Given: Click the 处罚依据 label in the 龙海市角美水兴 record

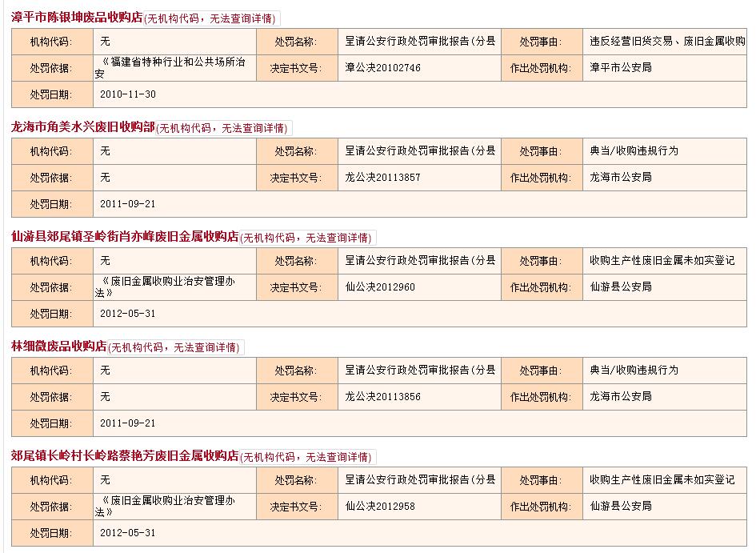Looking at the screenshot, I should click(x=51, y=178).
